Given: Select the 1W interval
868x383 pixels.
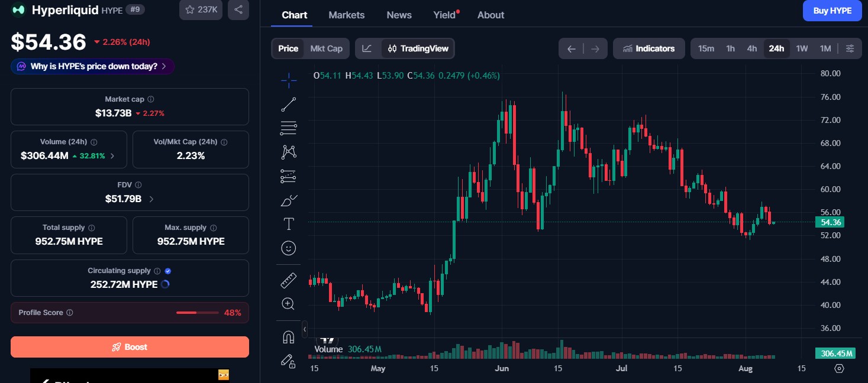Looking at the screenshot, I should tap(802, 48).
